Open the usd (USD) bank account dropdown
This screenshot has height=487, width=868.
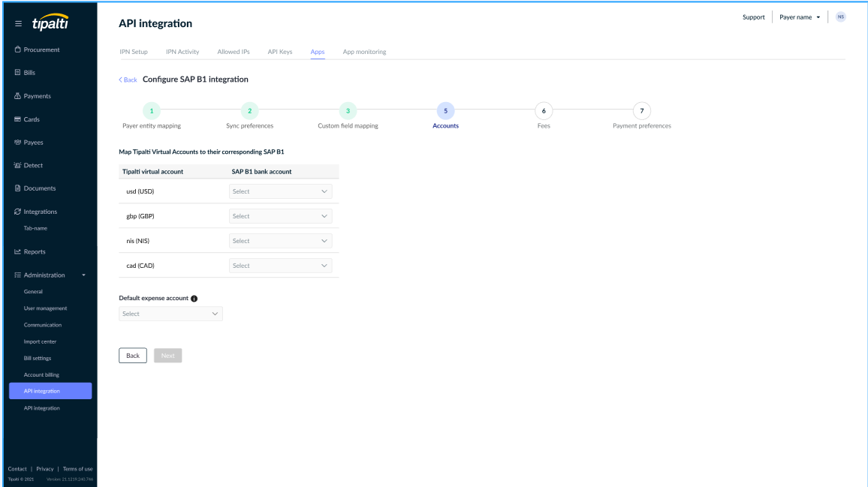click(281, 191)
